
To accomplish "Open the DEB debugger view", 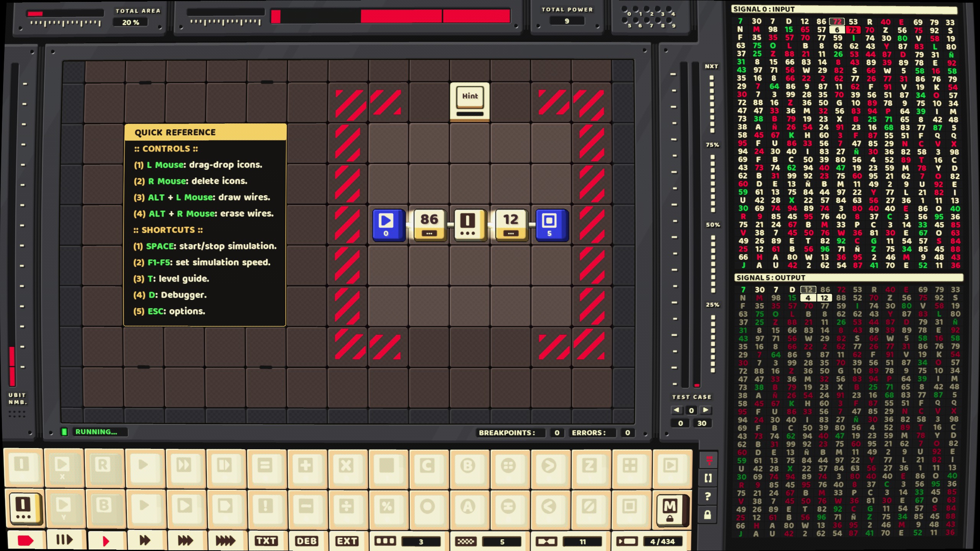I will pyautogui.click(x=305, y=540).
